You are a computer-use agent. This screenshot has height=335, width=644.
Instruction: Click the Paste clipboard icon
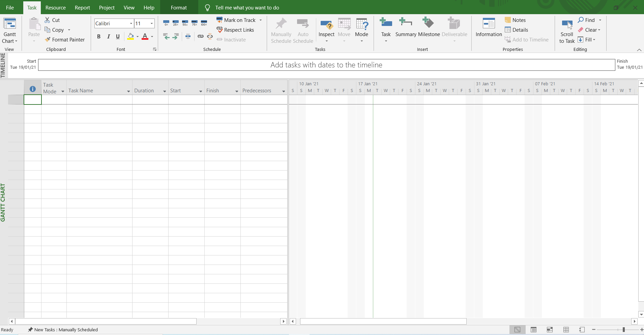tap(34, 24)
